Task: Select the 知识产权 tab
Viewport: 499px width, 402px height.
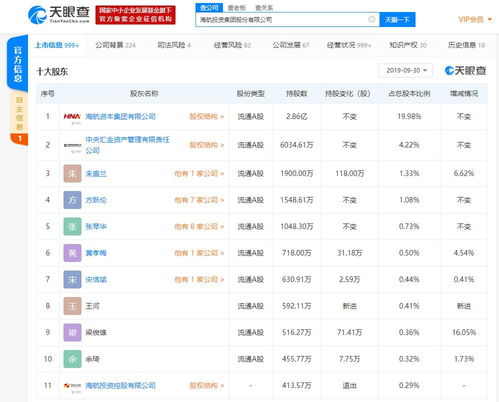Action: [408, 45]
